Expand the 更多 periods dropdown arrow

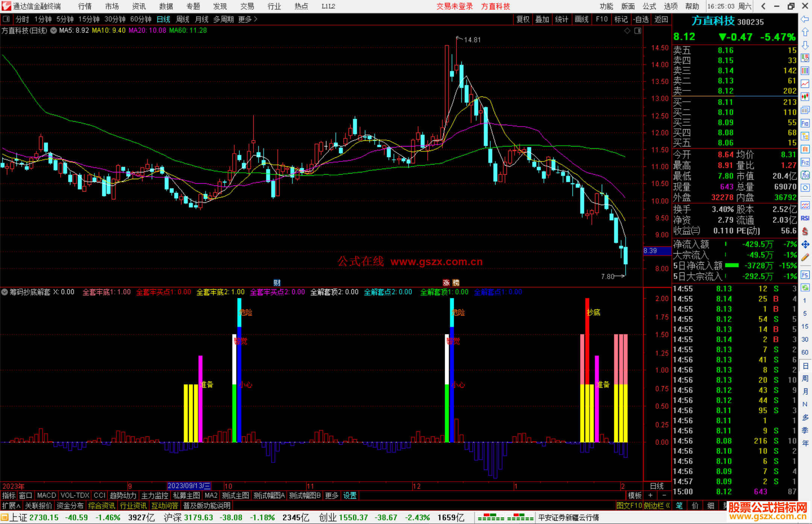(256, 19)
